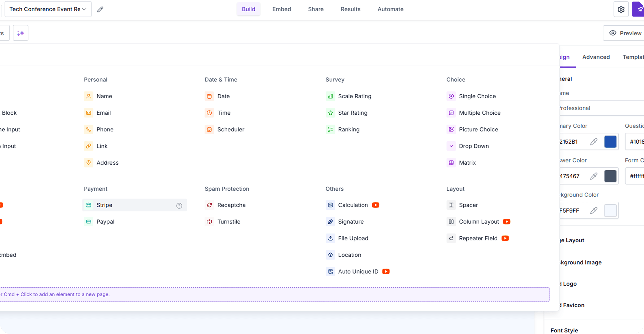Add a Single Choice element
This screenshot has height=334, width=644.
[477, 96]
